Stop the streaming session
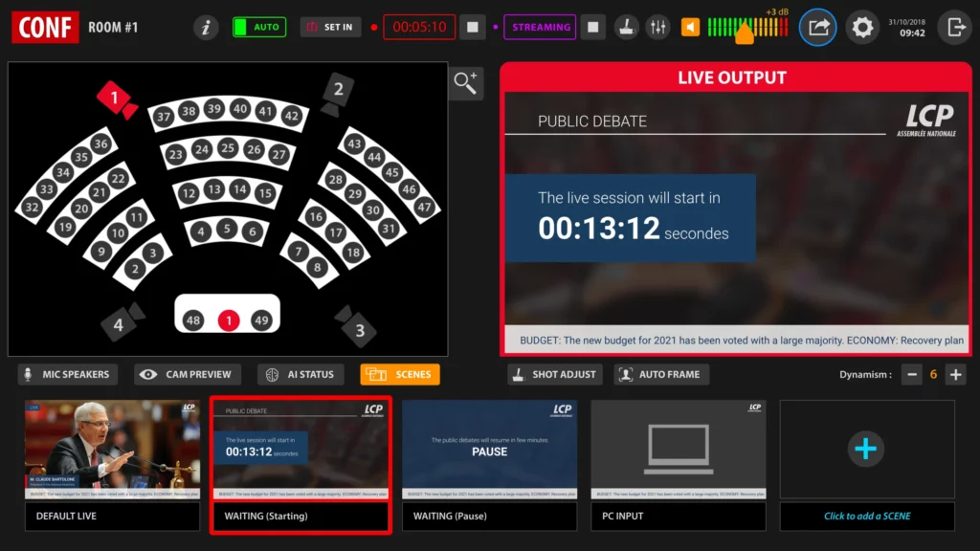 pyautogui.click(x=594, y=28)
